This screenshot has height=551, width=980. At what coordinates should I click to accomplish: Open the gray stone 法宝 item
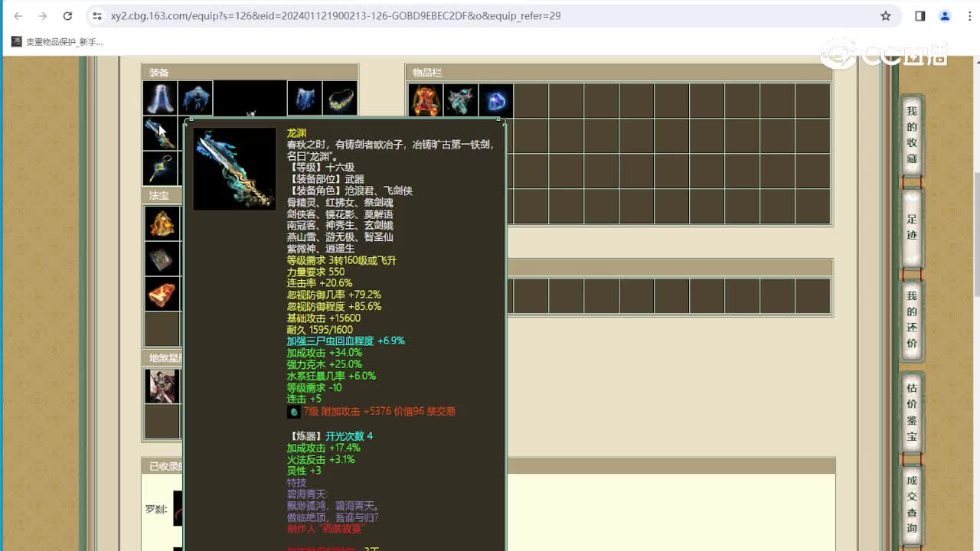pos(162,259)
